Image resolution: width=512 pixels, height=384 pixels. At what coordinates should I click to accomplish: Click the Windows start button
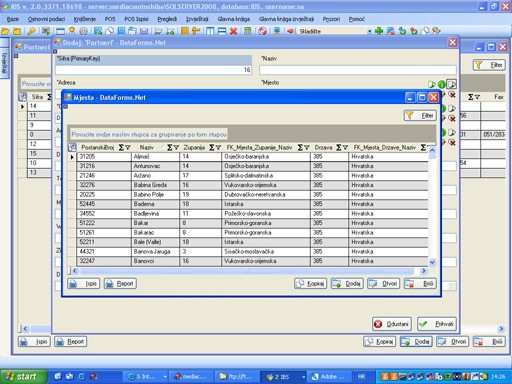tap(23, 377)
